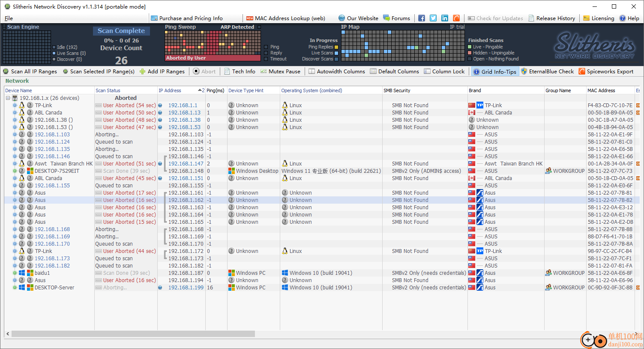Run EternalBlue Check
The image size is (644, 349).
(x=547, y=72)
